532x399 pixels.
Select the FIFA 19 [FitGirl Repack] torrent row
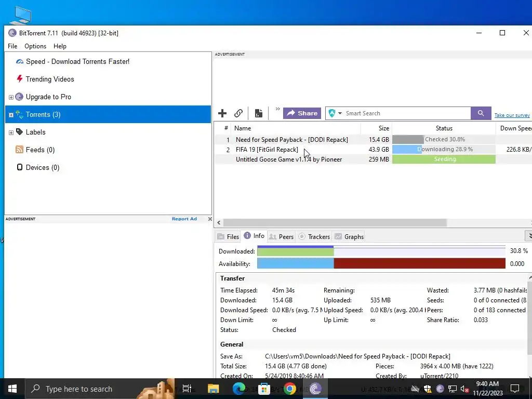coord(373,150)
